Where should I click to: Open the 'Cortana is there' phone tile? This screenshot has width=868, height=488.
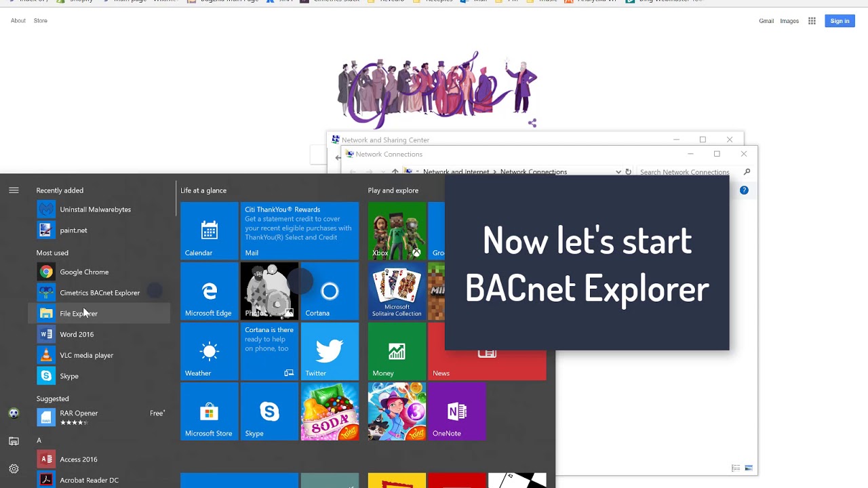click(x=269, y=351)
